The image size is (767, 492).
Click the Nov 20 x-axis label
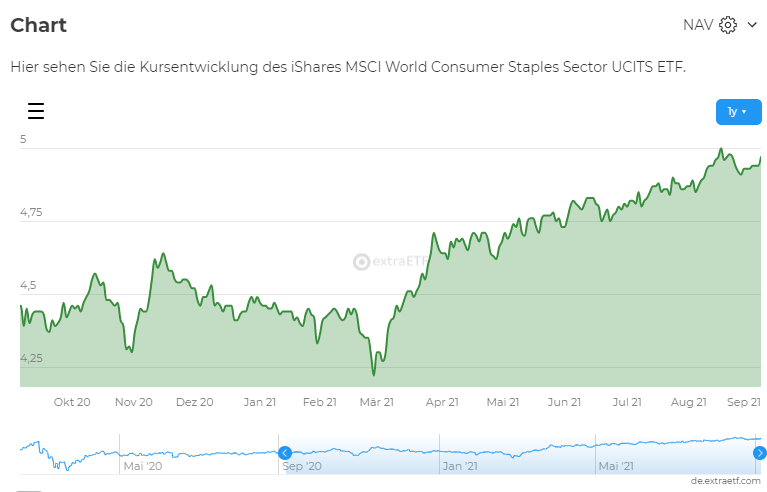[133, 402]
